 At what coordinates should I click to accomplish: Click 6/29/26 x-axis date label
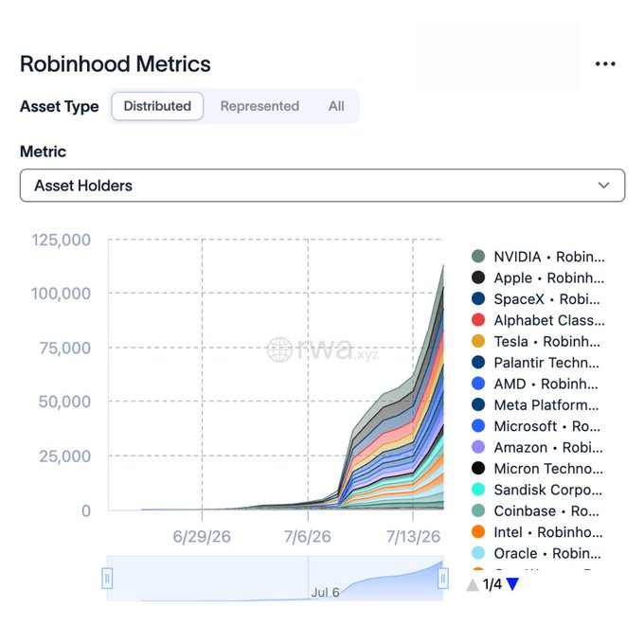(x=202, y=536)
